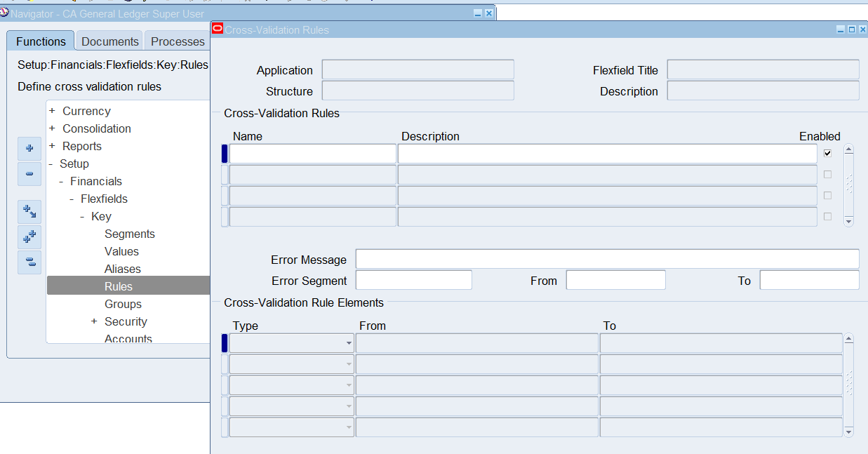Click the Expand Branch button beside the Navigator tree

tap(29, 212)
